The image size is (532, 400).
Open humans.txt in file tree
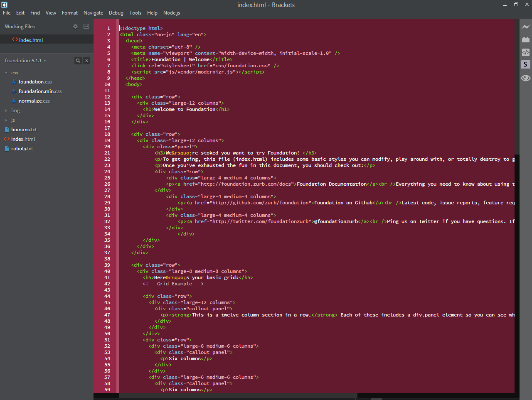pos(24,130)
